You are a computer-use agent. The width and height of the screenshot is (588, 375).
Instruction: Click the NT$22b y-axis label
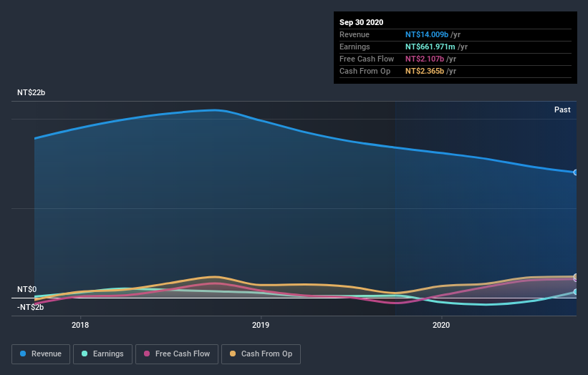pos(31,92)
